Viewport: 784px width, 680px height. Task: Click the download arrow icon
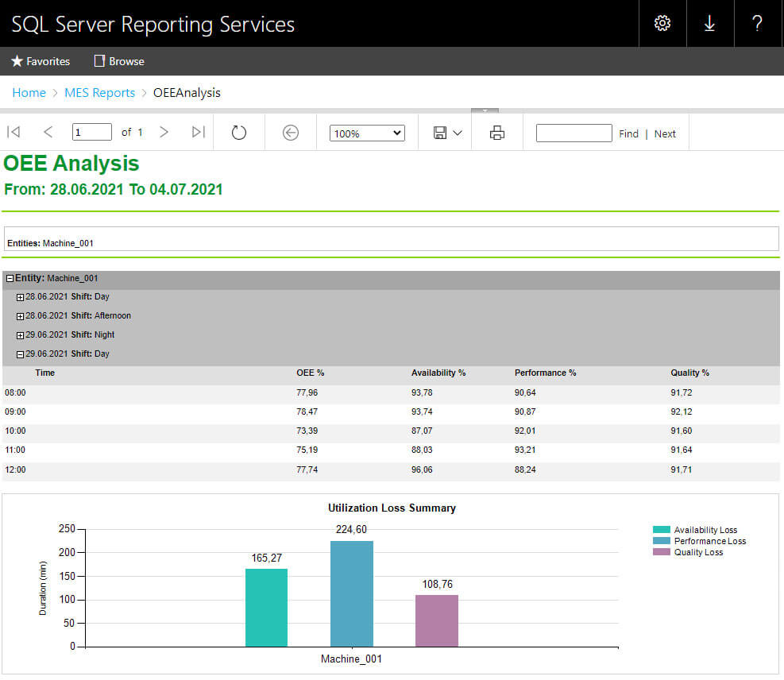[709, 24]
